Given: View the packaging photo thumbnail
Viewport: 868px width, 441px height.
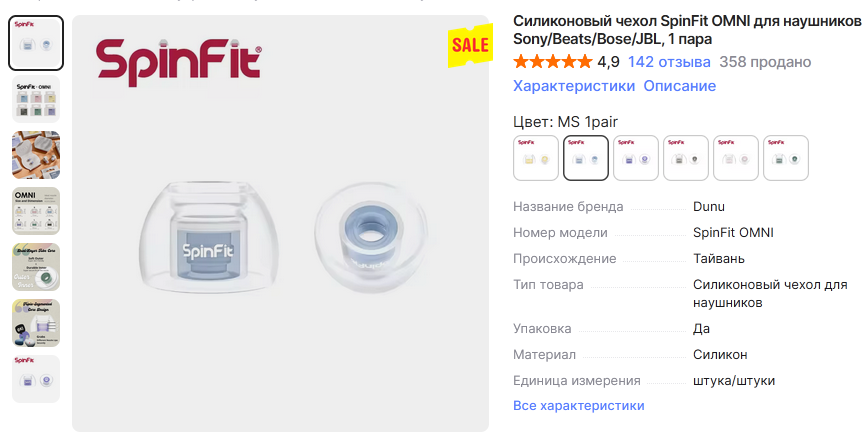Looking at the screenshot, I should pyautogui.click(x=36, y=155).
